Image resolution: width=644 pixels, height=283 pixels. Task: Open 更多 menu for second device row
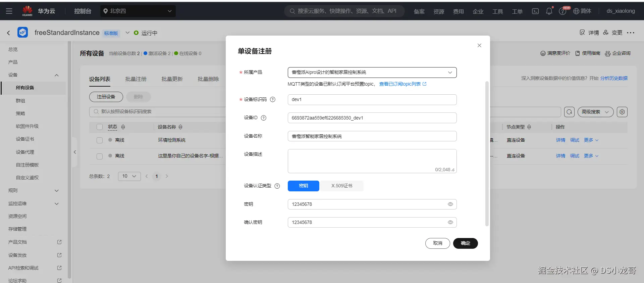[591, 156]
